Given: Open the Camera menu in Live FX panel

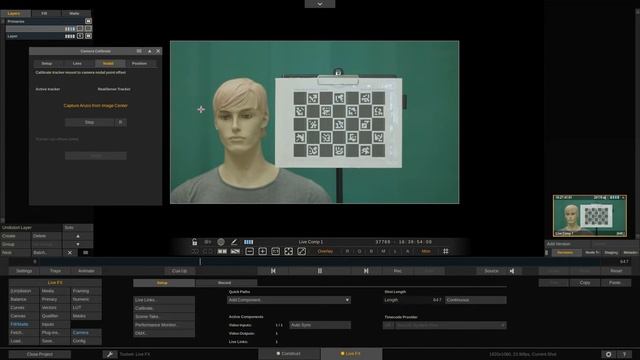Looking at the screenshot, I should pos(86,333).
